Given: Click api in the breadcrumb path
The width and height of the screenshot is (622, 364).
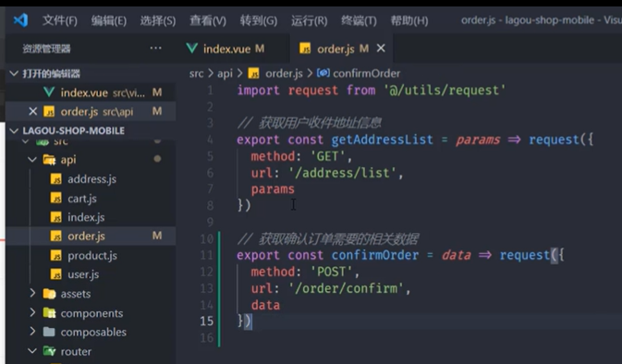Looking at the screenshot, I should (x=225, y=73).
